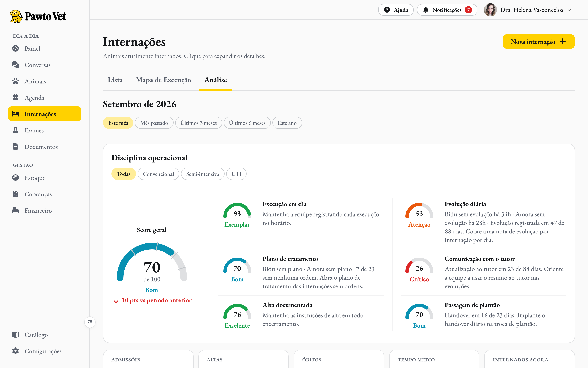Open the Análise tab
This screenshot has width=588, height=368.
[216, 80]
